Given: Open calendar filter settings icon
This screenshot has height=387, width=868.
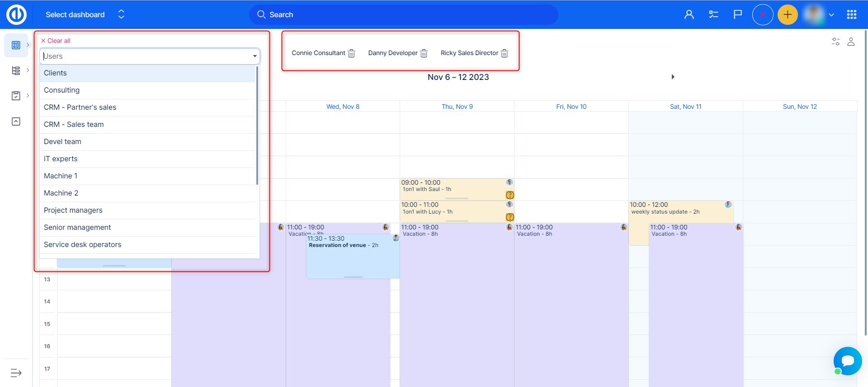Looking at the screenshot, I should [835, 42].
